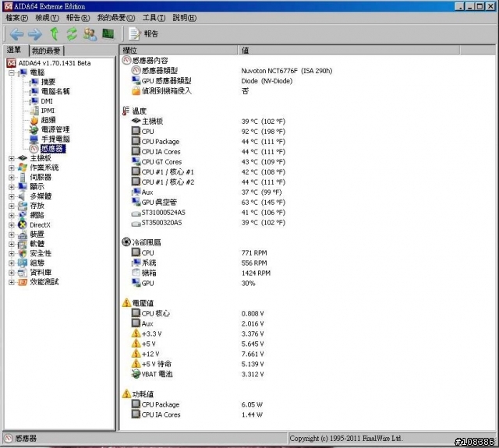This screenshot has width=499, height=448.
Task: Click the 安全性 shield icon
Action: click(x=23, y=253)
